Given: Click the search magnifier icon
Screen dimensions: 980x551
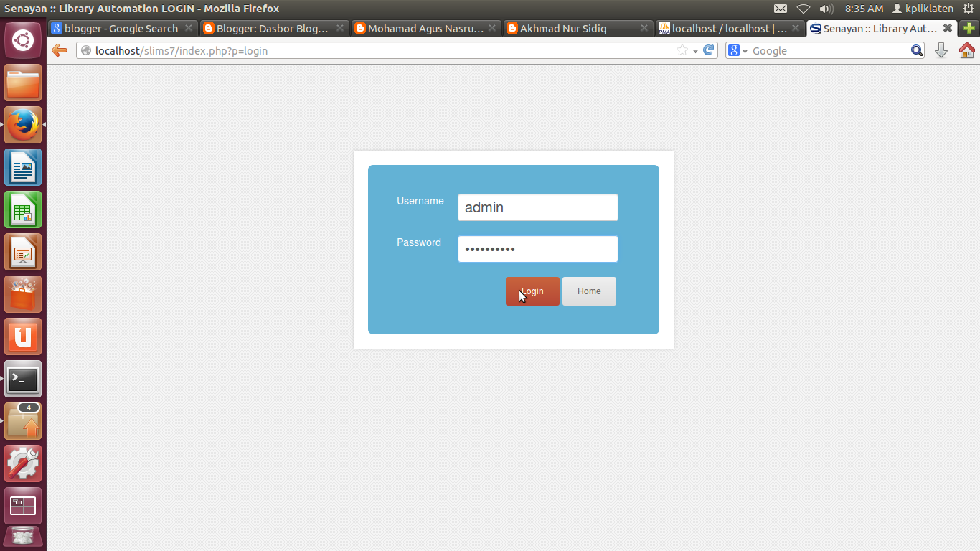Looking at the screenshot, I should click(x=917, y=50).
